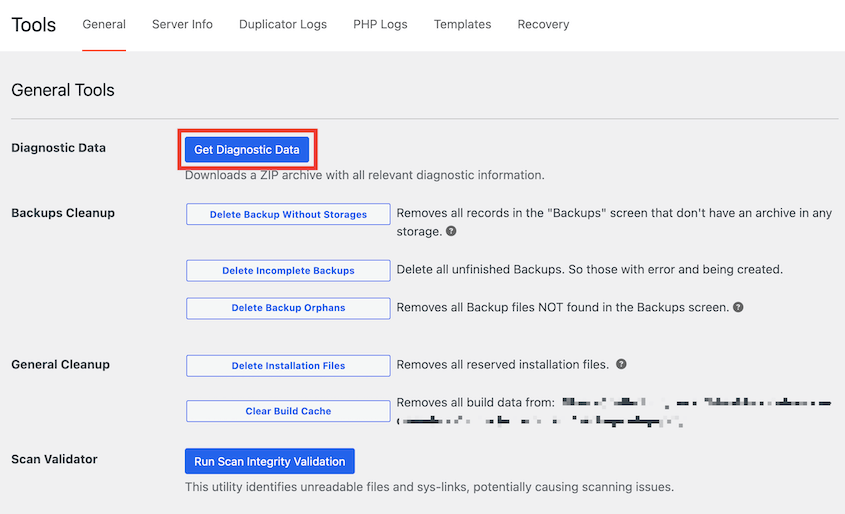The width and height of the screenshot is (845, 514).
Task: Open help icon beside Backup Orphans description
Action: pyautogui.click(x=738, y=307)
